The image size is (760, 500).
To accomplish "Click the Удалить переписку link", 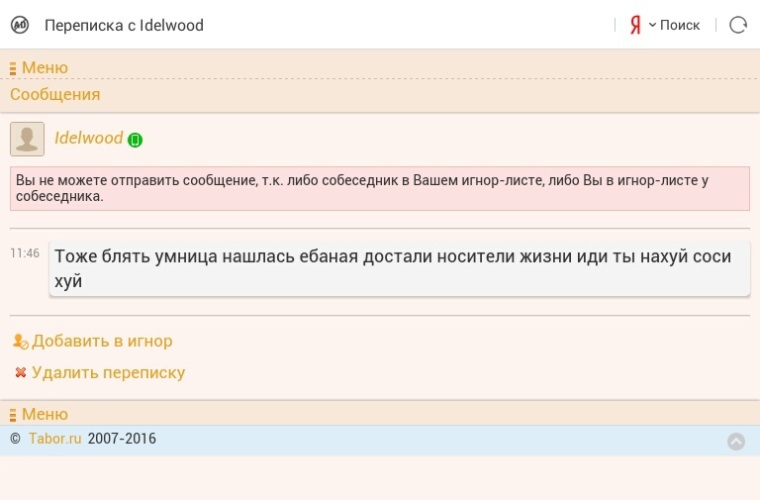I will 108,373.
